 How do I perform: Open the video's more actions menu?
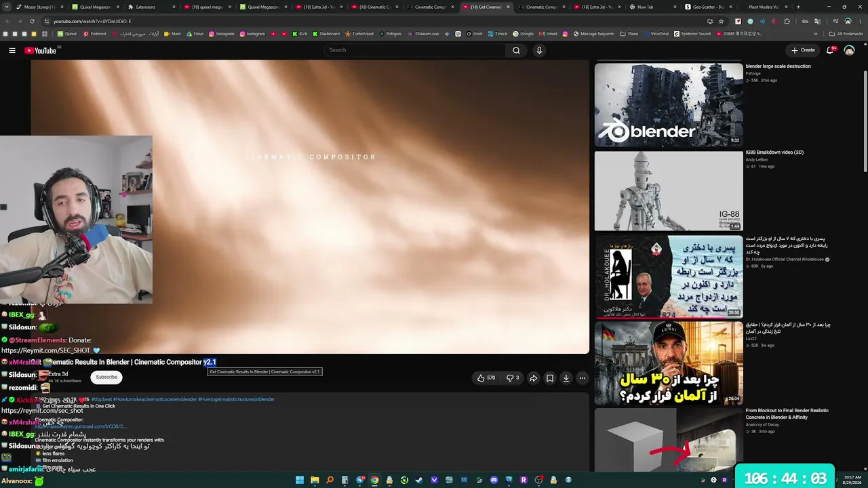582,378
